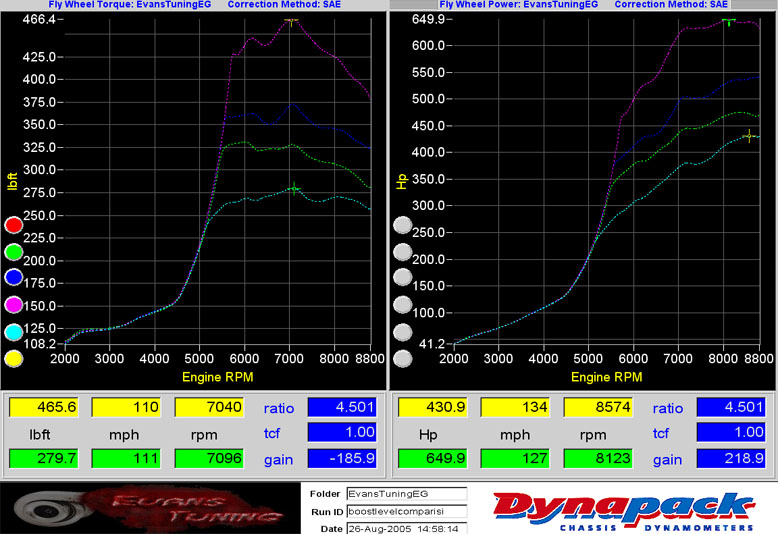Click the Date field 26-Aug-2005

click(406, 529)
